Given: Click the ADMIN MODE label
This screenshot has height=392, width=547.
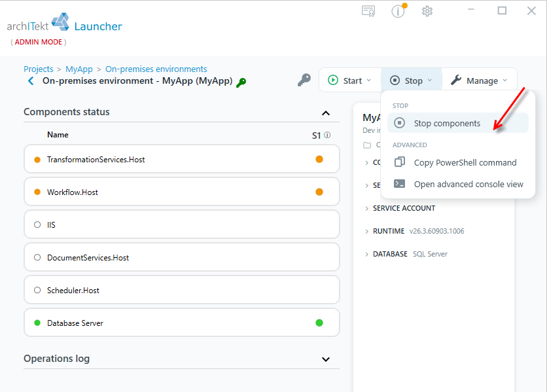Looking at the screenshot, I should point(39,42).
